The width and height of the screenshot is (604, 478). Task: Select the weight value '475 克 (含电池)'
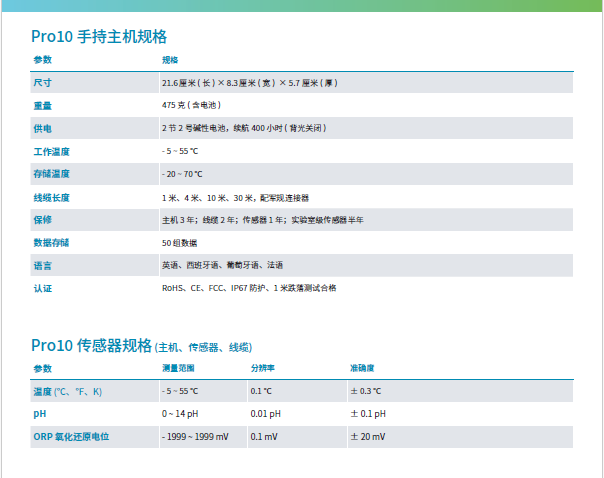(x=191, y=105)
